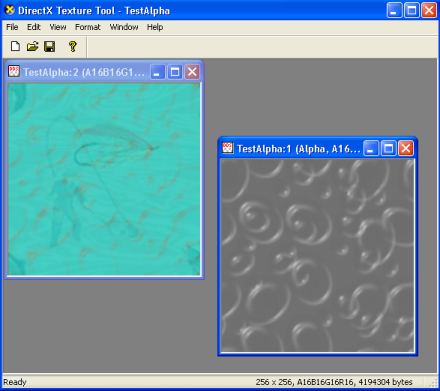This screenshot has height=391, width=440.
Task: Maximize the TestAlpha:2 child window
Action: (x=175, y=72)
